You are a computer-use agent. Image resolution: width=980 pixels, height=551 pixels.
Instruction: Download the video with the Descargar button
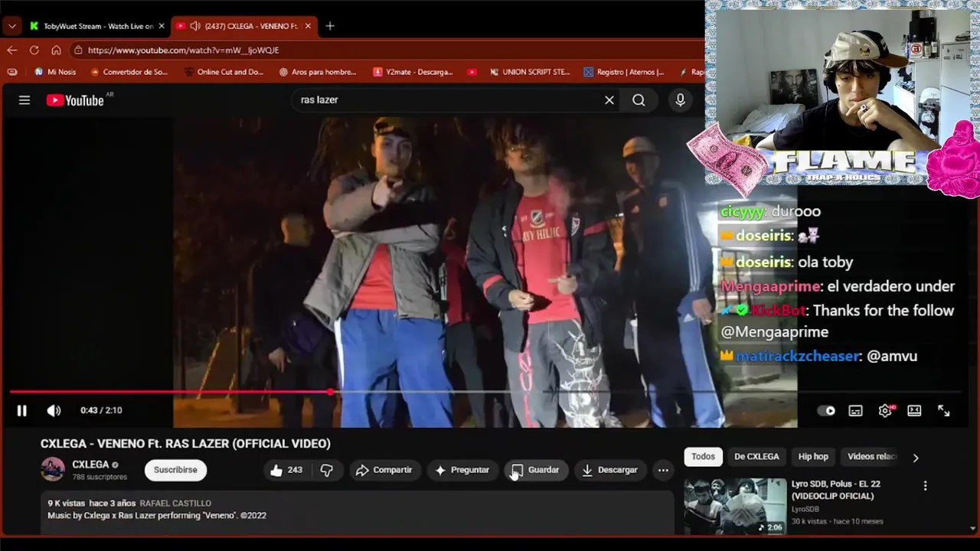tap(610, 470)
